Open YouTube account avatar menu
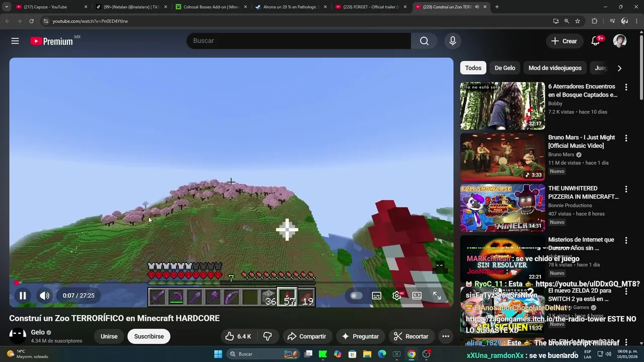 620,41
